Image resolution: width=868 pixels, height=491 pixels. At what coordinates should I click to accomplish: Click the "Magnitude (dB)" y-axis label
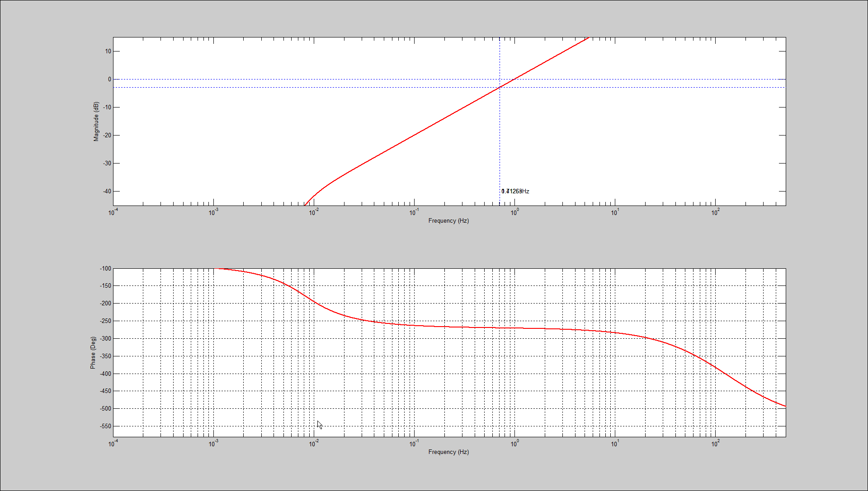[96, 122]
